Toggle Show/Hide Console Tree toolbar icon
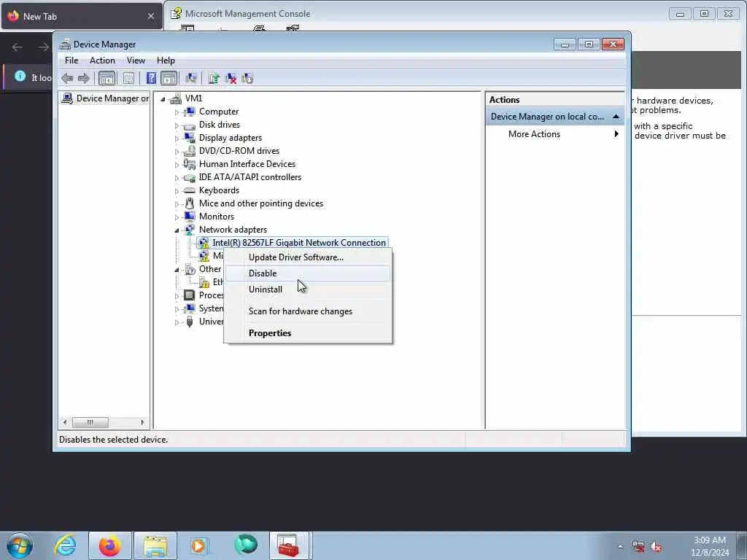Image resolution: width=747 pixels, height=560 pixels. pos(107,78)
